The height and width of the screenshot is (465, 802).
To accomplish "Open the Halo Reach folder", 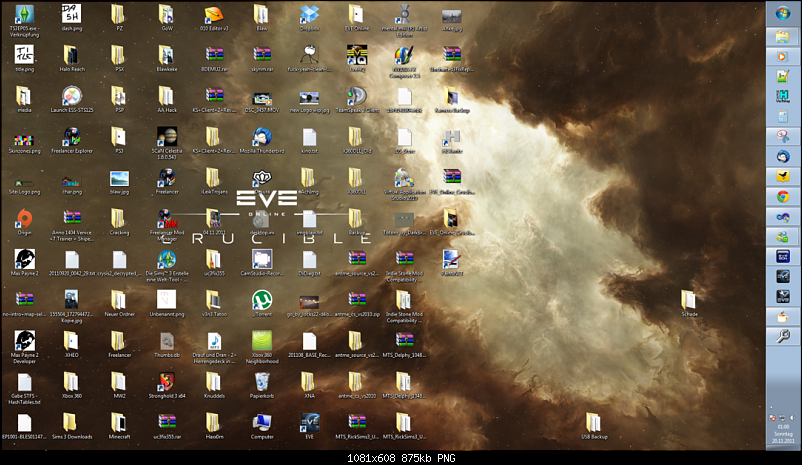I will [72, 58].
